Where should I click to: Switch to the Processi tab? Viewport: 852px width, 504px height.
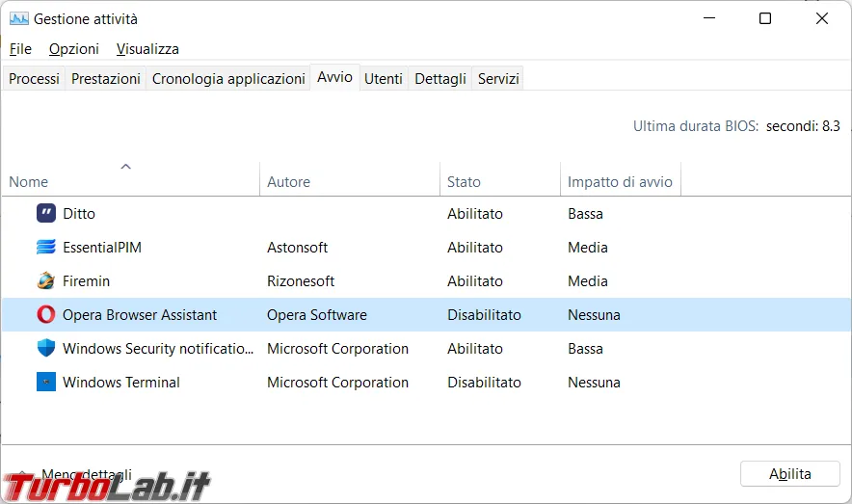point(35,79)
